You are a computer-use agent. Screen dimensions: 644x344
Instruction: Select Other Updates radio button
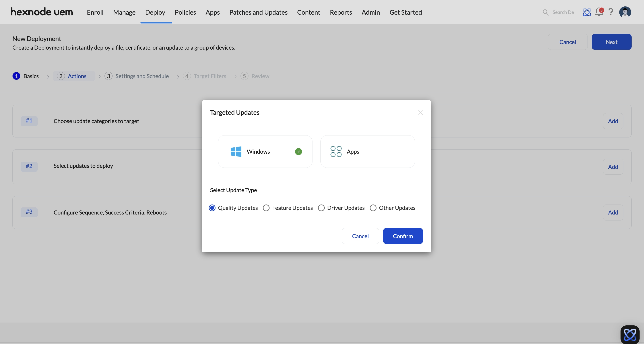coord(373,208)
